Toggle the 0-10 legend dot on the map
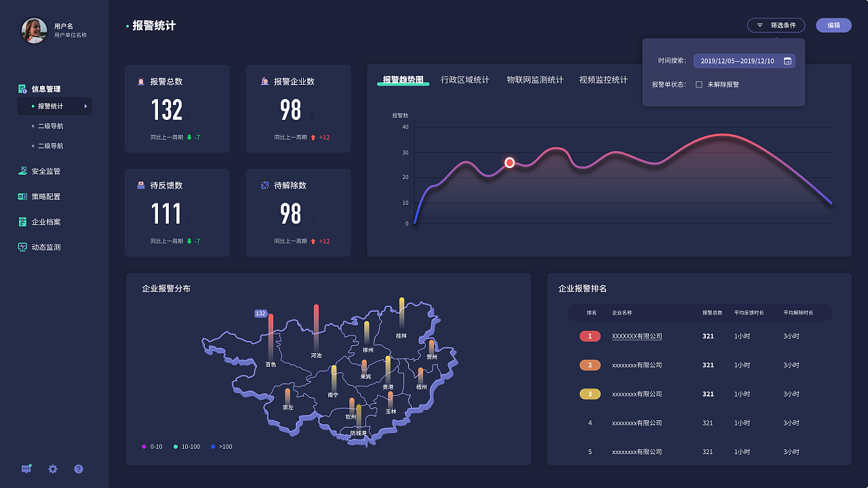868x488 pixels. point(143,446)
